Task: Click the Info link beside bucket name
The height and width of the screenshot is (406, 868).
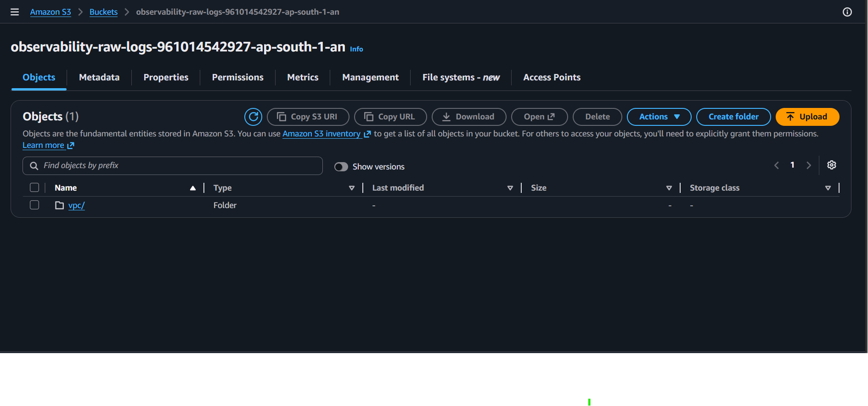Action: point(356,49)
